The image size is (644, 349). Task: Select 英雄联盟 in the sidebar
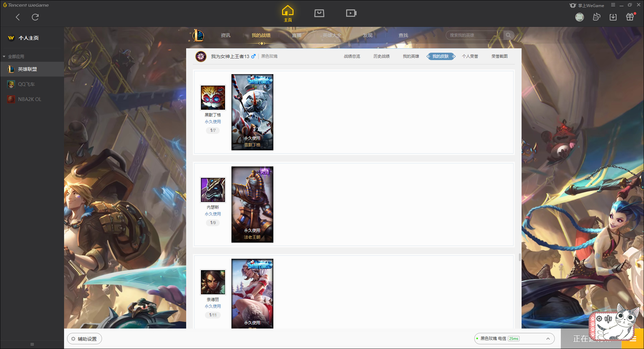coord(32,69)
